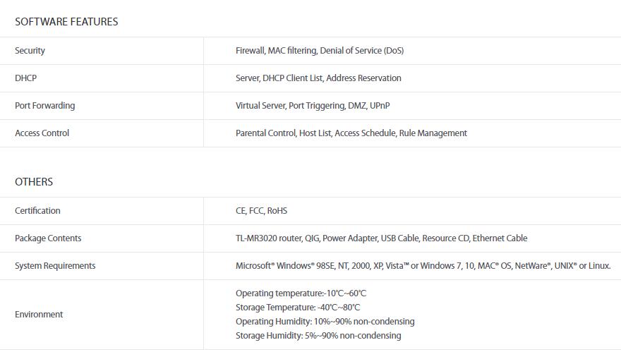Select the DHCP row label
This screenshot has width=621, height=364.
[25, 78]
